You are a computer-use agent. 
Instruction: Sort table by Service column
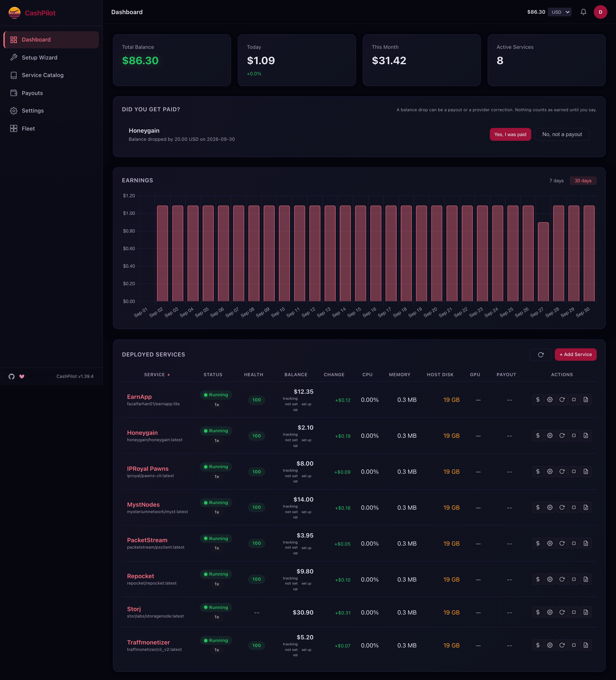[x=157, y=375]
